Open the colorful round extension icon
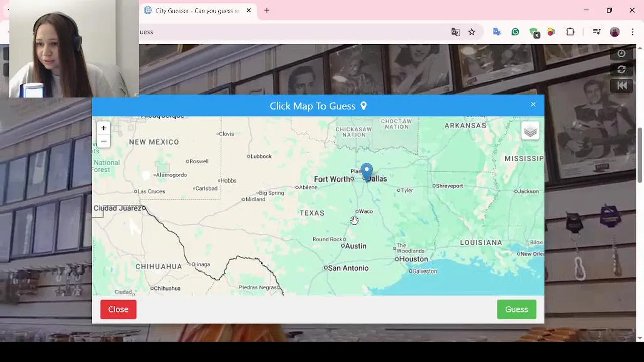The image size is (644, 362). coord(551,32)
